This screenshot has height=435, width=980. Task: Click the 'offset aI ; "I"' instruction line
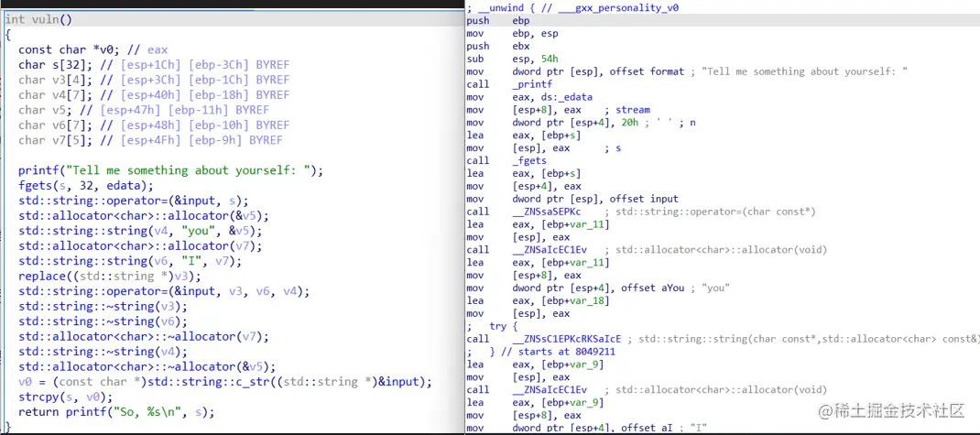[587, 428]
